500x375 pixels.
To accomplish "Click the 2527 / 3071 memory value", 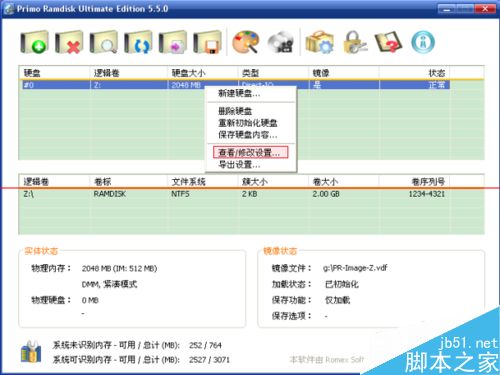I will pos(209,360).
